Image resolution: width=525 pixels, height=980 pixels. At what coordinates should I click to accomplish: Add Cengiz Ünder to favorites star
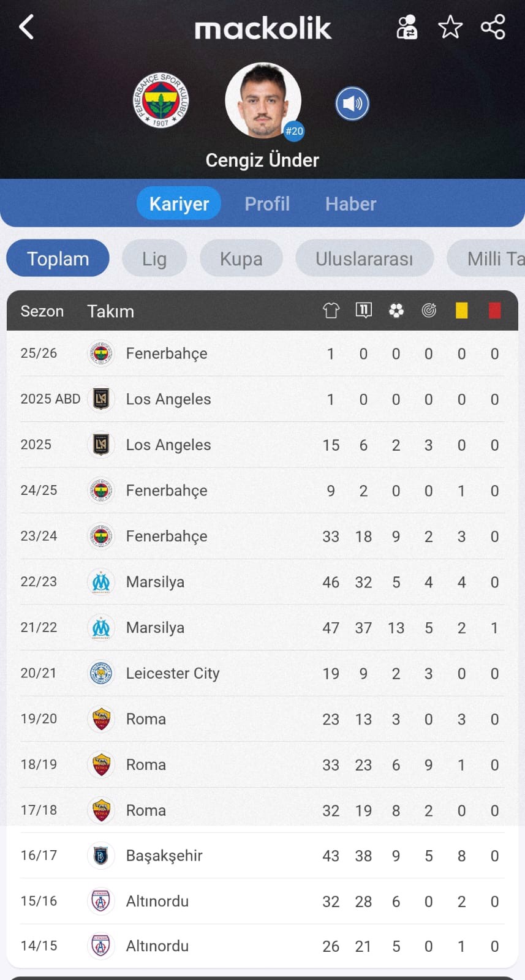[x=450, y=27]
